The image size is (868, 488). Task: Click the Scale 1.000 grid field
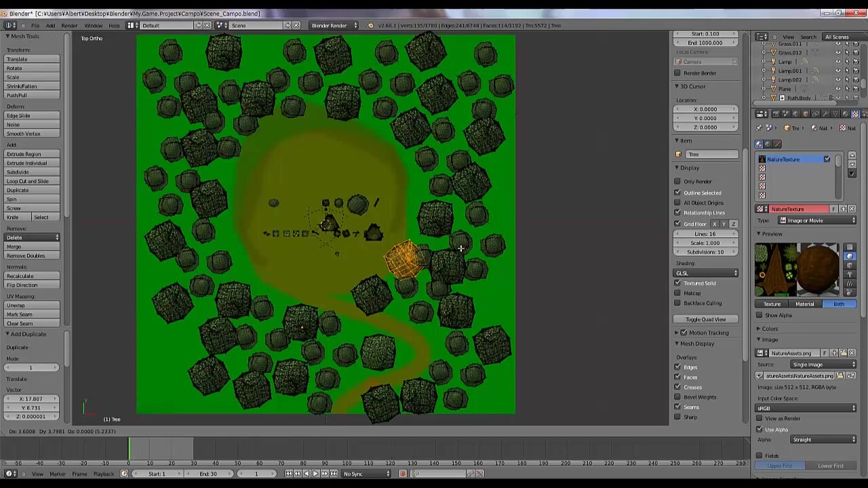click(x=705, y=243)
